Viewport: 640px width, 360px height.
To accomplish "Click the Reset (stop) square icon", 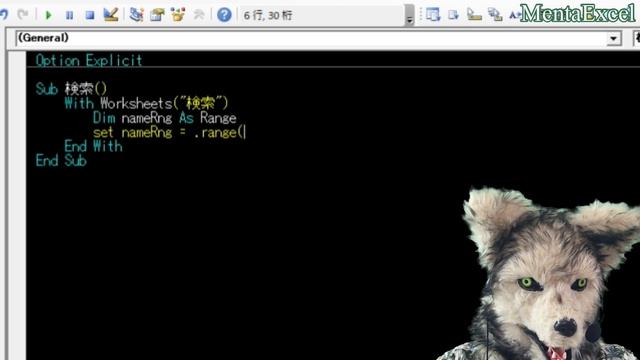I will point(90,16).
